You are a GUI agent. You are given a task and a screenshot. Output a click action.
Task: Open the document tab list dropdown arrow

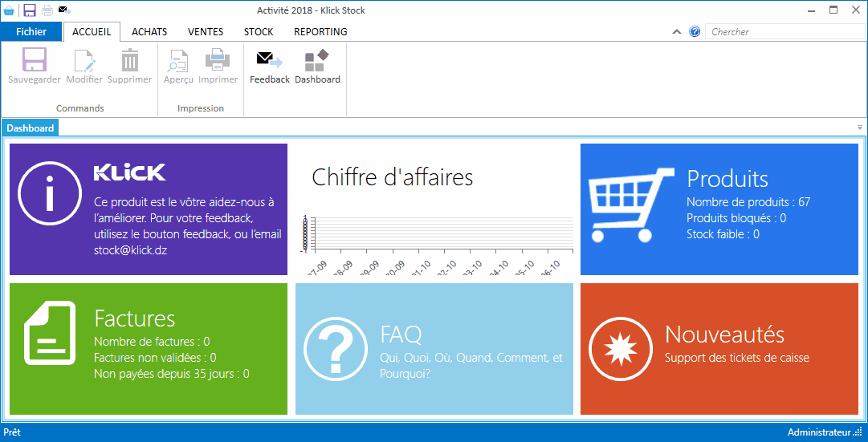tap(859, 128)
